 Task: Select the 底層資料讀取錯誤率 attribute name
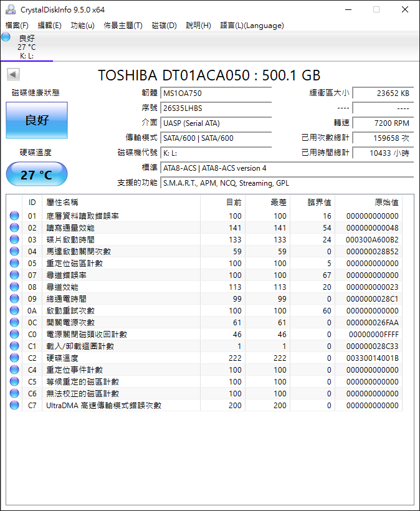click(82, 216)
